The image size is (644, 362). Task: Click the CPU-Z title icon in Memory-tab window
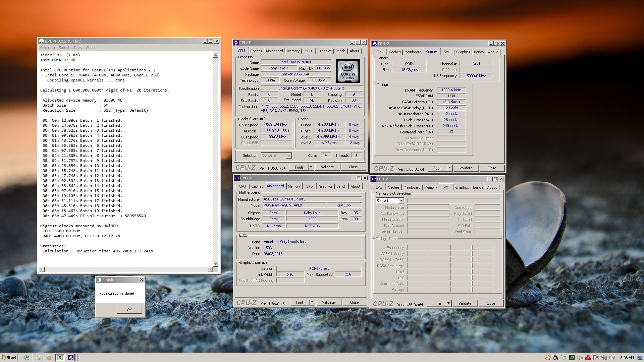tap(375, 44)
